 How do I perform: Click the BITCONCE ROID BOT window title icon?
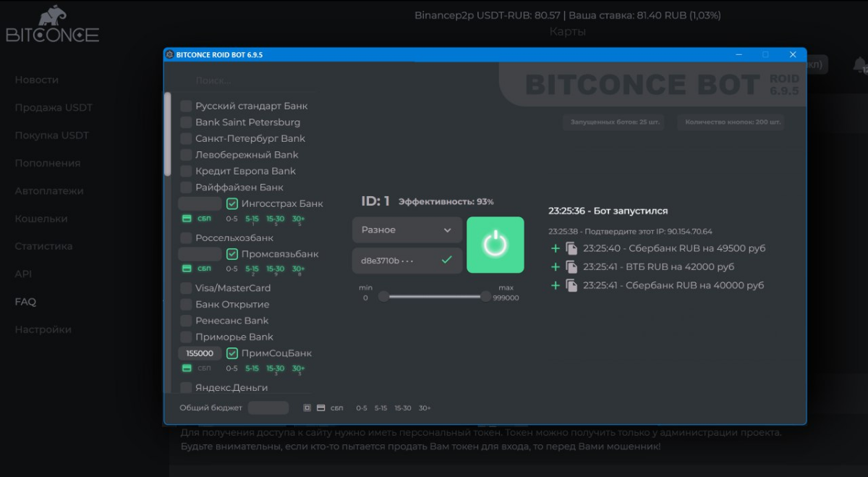(169, 54)
